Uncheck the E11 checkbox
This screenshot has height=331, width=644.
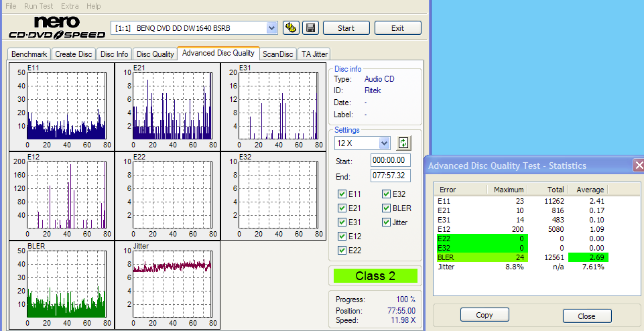pos(342,194)
